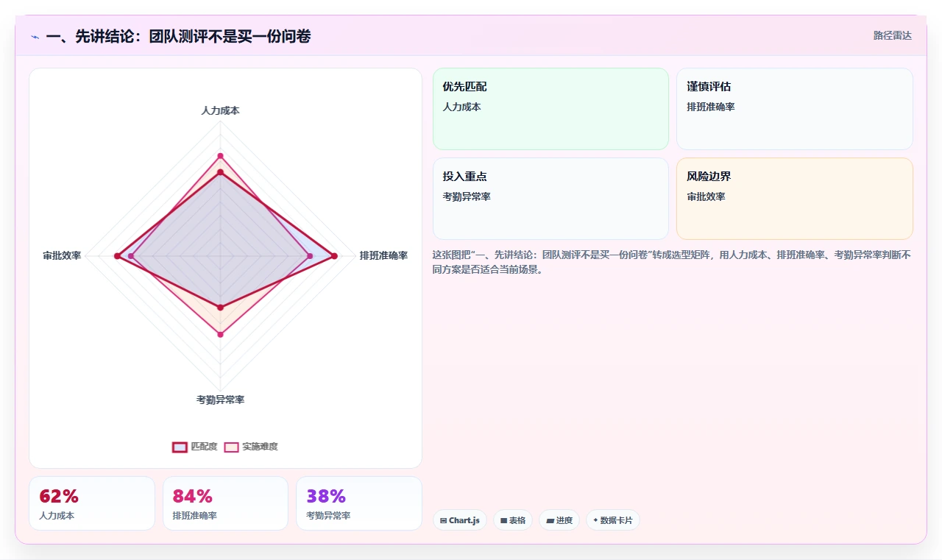Select the 投入重点 card
The image size is (942, 560).
(550, 199)
